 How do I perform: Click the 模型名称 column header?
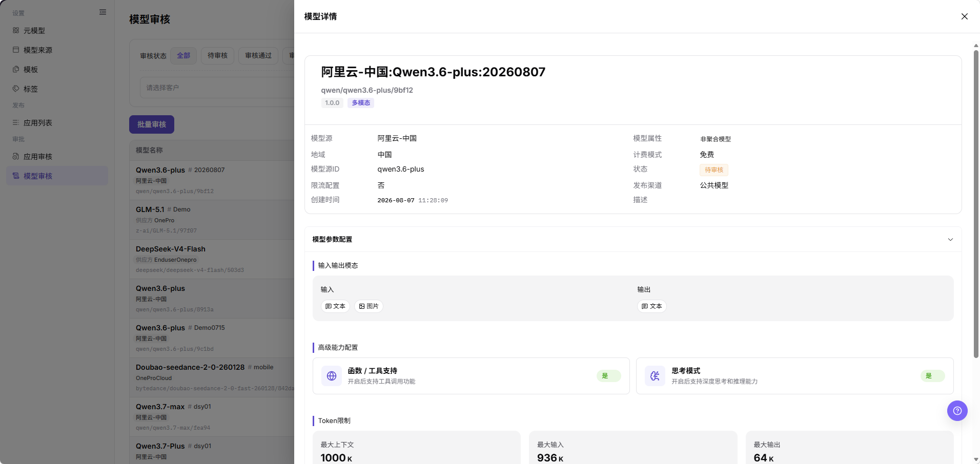tap(149, 150)
